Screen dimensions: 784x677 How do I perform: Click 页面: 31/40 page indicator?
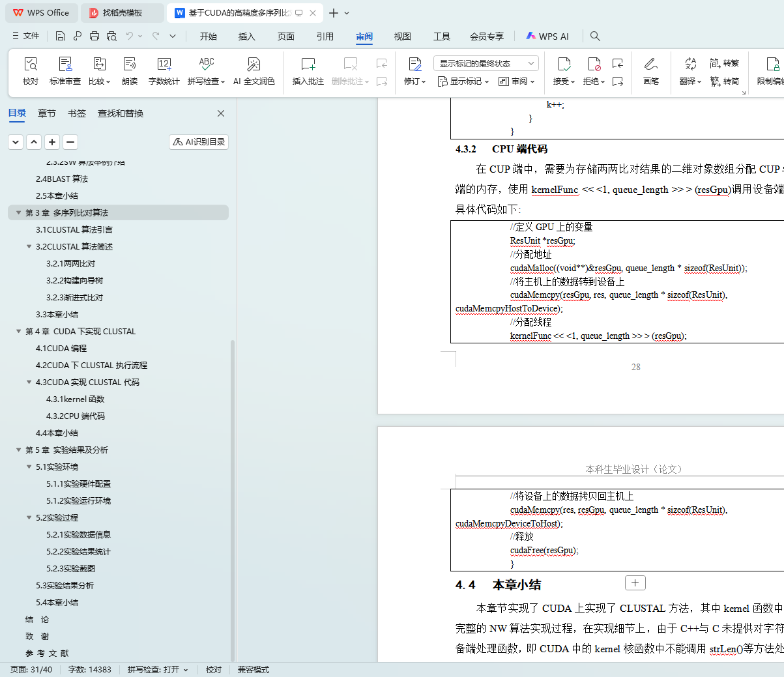click(x=31, y=670)
